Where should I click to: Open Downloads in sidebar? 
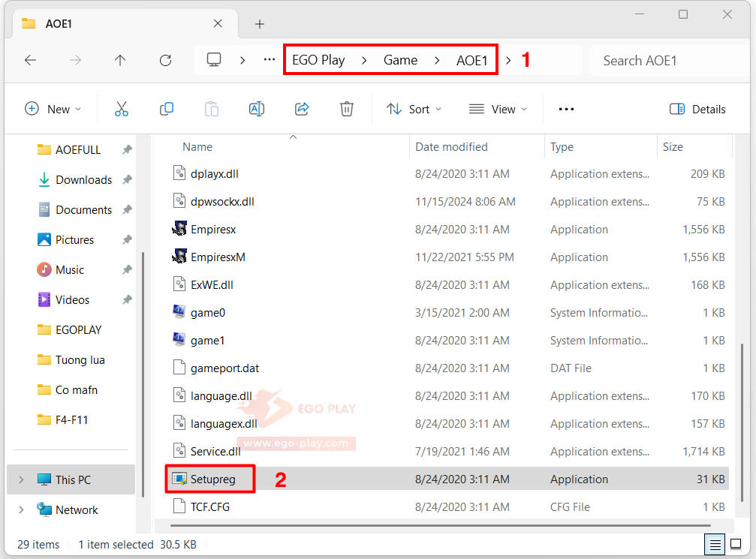(x=83, y=180)
